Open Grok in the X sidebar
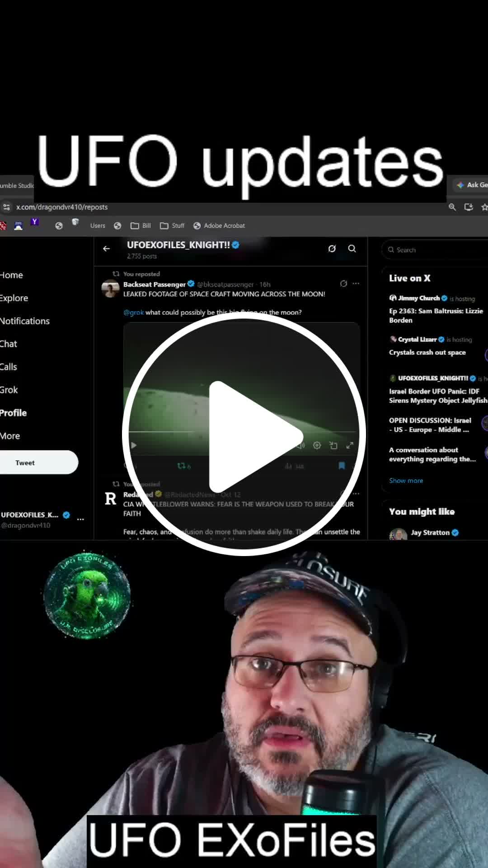Image resolution: width=488 pixels, height=868 pixels. pos(9,390)
